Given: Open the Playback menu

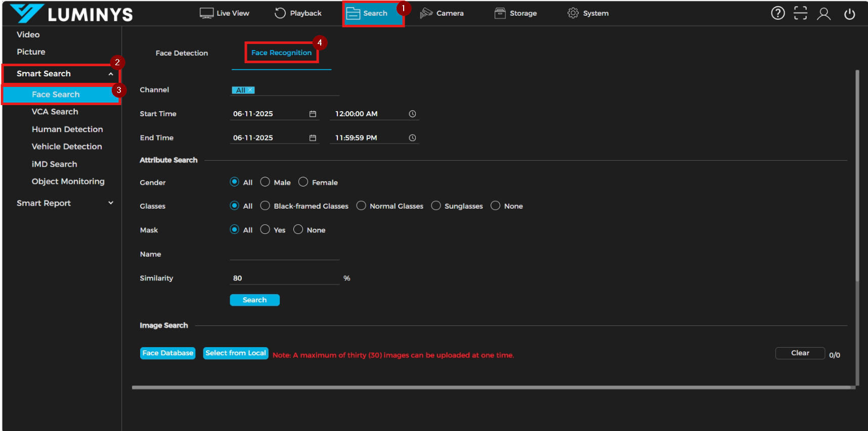Looking at the screenshot, I should pyautogui.click(x=298, y=13).
